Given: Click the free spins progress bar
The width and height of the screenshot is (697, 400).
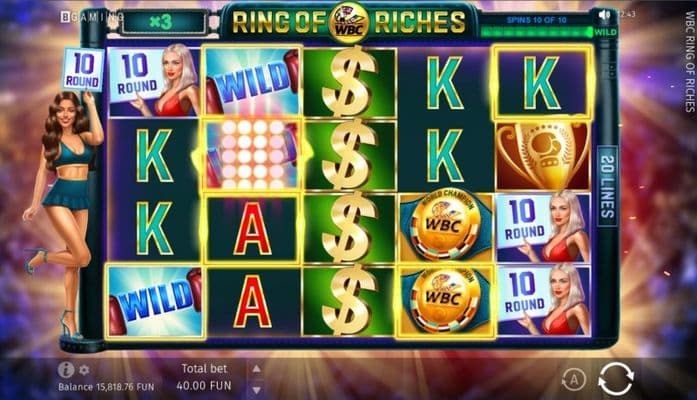Looking at the screenshot, I should click(x=538, y=32).
